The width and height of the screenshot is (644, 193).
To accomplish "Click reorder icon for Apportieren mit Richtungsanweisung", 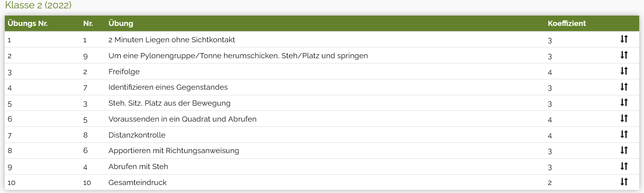I will (624, 150).
